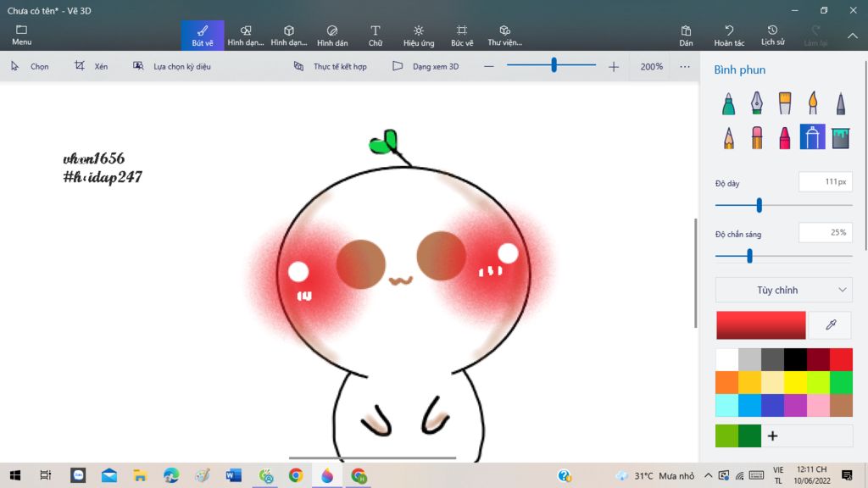This screenshot has height=488, width=868.
Task: Choose the Xén crop tool
Action: [92, 66]
